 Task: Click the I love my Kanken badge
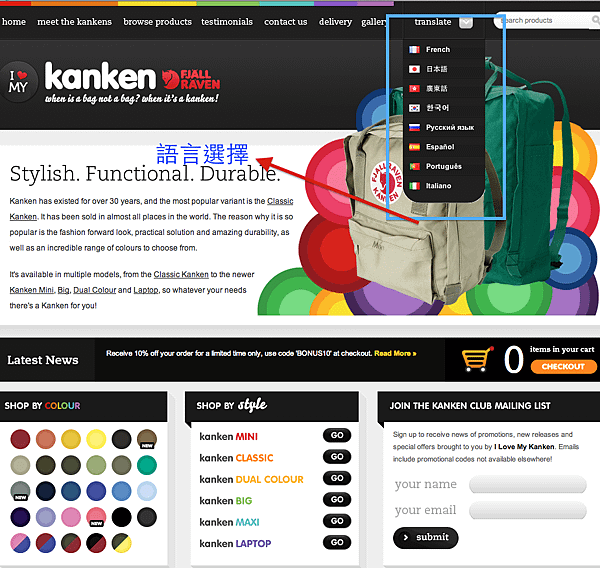click(18, 82)
